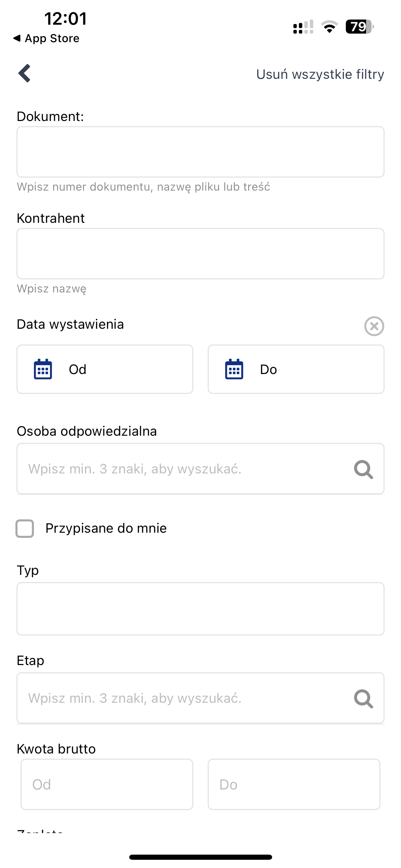Tap the battery status indicator

[x=360, y=26]
